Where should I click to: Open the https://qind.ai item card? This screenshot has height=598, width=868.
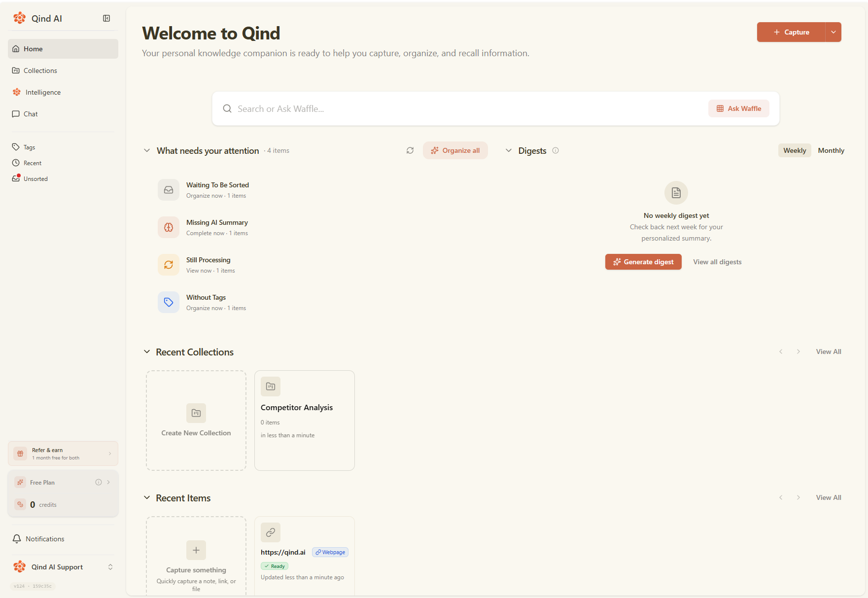[305, 556]
